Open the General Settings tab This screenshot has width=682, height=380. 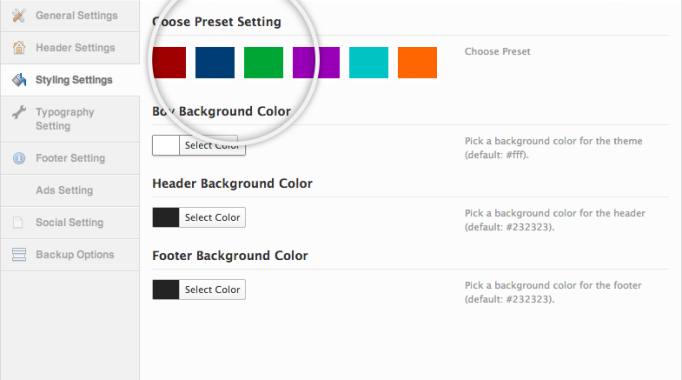click(x=70, y=16)
